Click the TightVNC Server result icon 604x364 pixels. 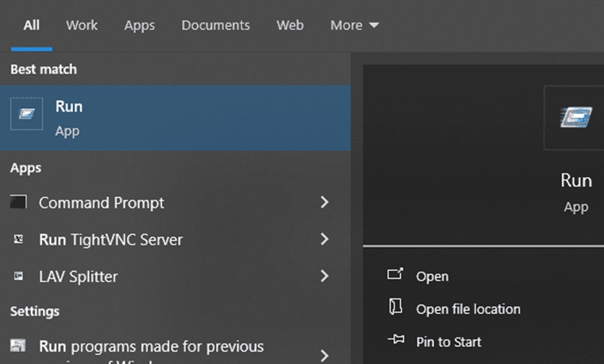point(19,239)
